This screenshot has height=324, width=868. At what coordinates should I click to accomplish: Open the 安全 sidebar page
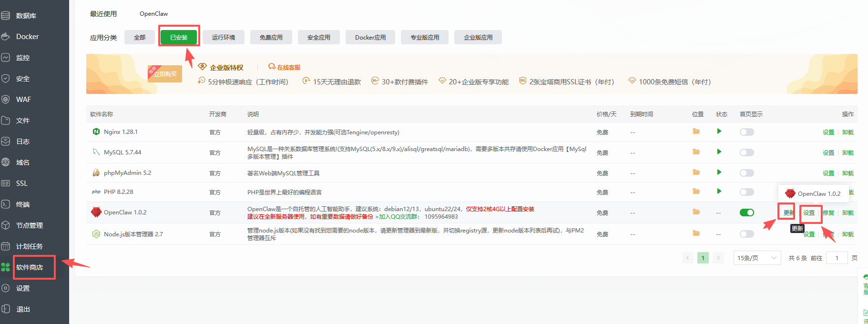[x=22, y=79]
